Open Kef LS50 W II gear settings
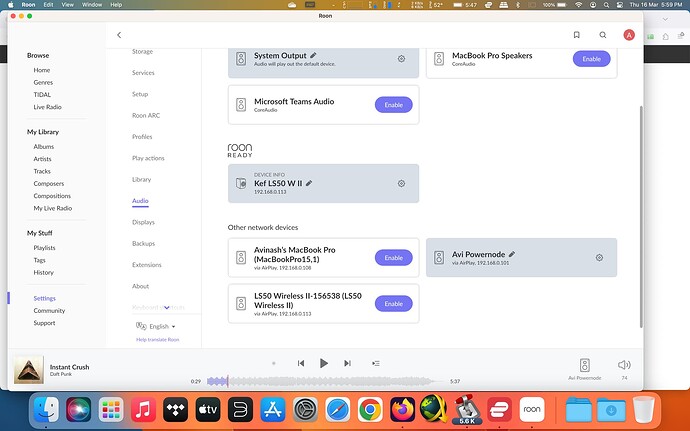The width and height of the screenshot is (690, 431). [x=401, y=184]
